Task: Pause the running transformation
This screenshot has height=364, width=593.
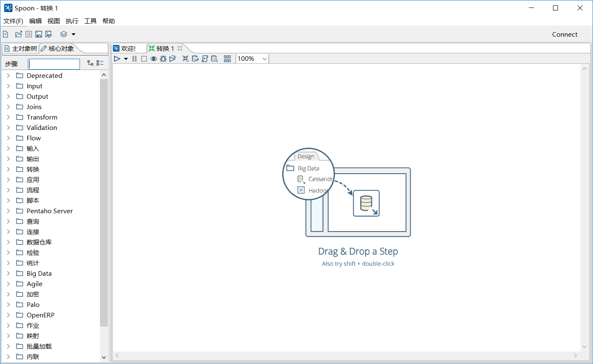Action: pyautogui.click(x=135, y=59)
